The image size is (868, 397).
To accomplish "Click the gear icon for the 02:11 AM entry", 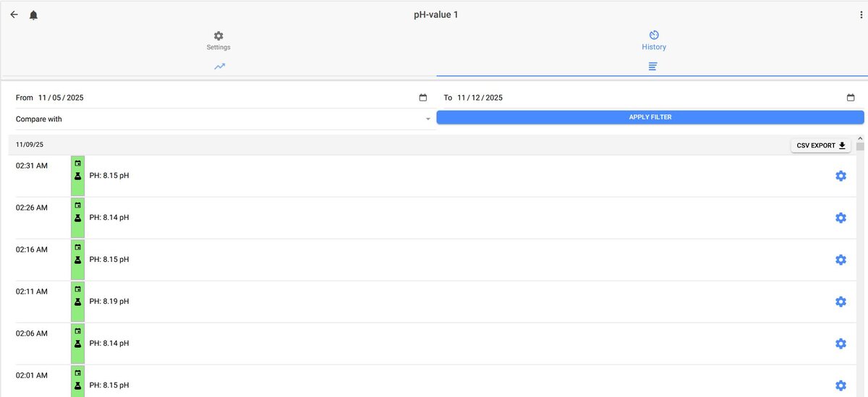I will tap(841, 302).
